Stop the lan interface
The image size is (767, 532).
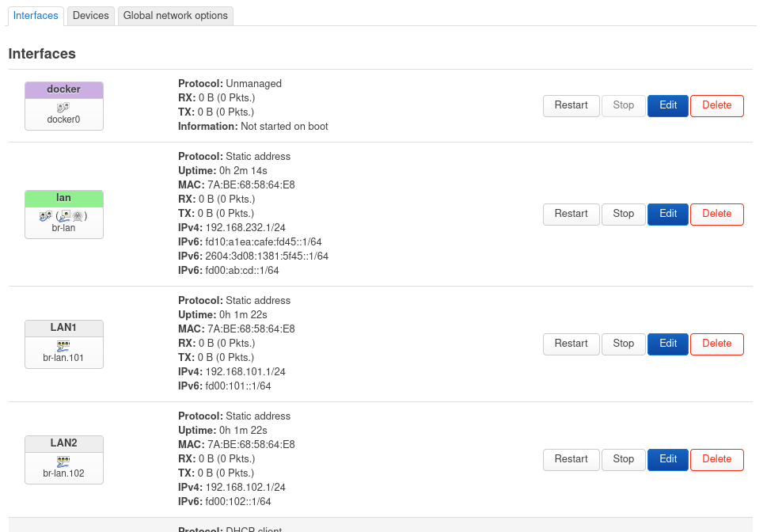(x=624, y=214)
